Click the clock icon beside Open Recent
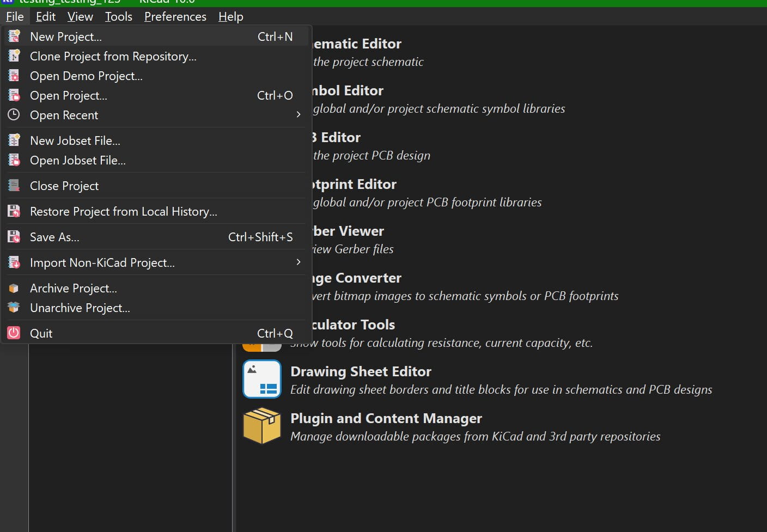767x532 pixels. click(x=14, y=115)
